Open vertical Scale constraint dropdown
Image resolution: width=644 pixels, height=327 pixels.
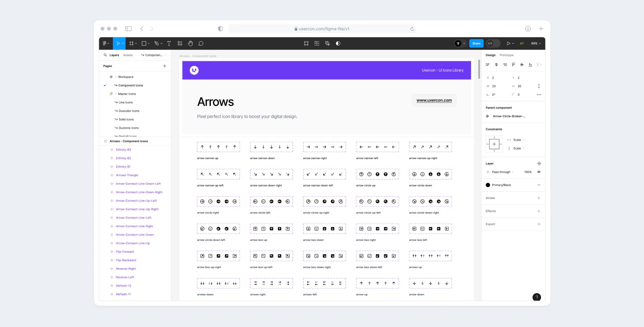click(x=519, y=148)
